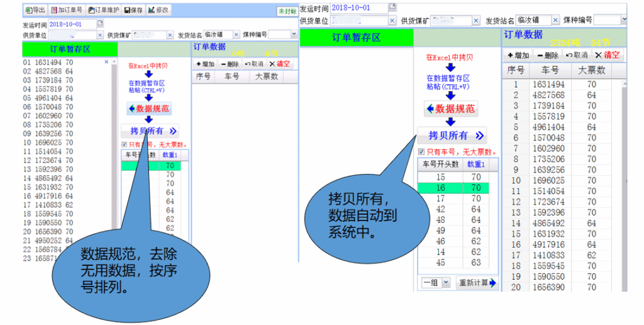Viewport: 644px width, 325px height.
Task: Click the 未封帐 status toggle button
Action: 287,11
